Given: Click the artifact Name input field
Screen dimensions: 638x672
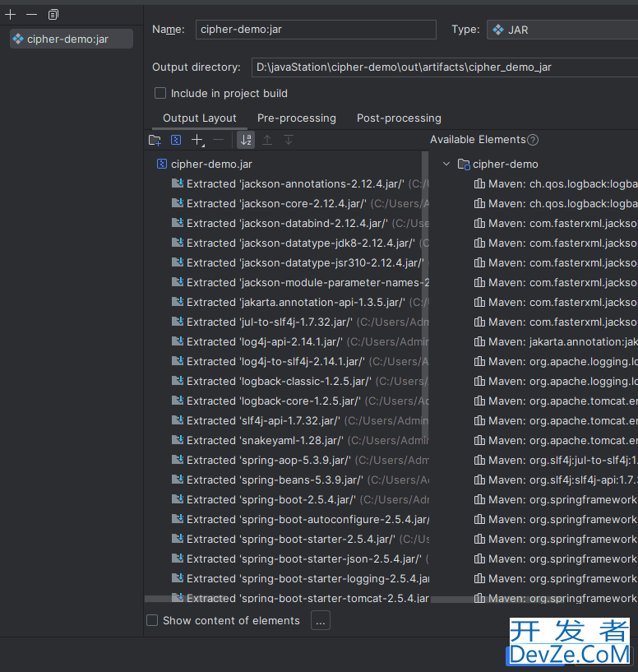Looking at the screenshot, I should (316, 30).
